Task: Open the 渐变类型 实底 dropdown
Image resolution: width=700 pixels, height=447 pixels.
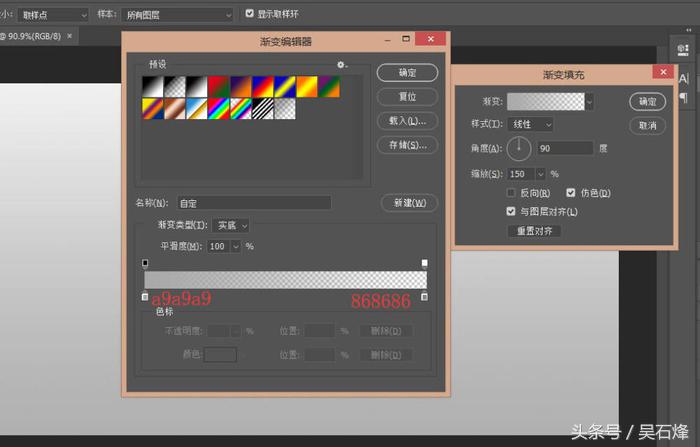Action: tap(231, 226)
